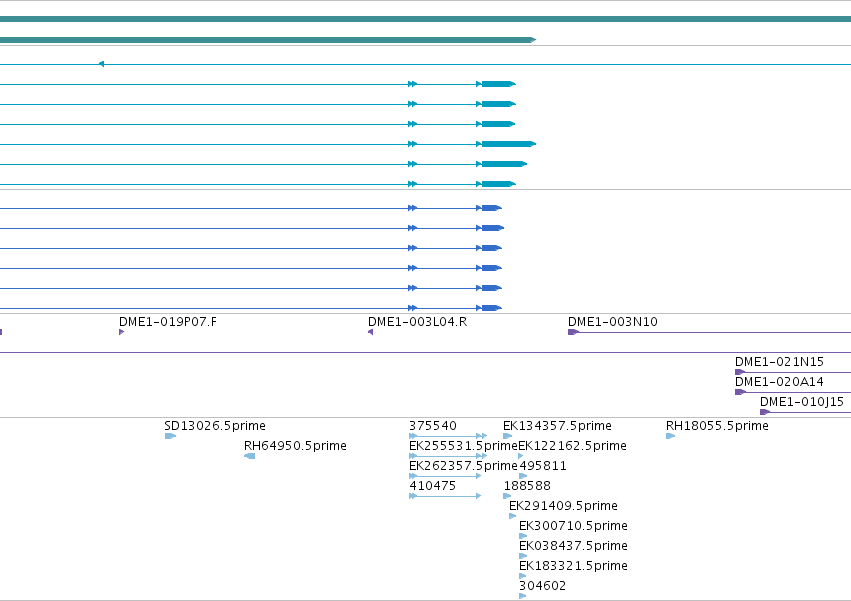Screen dimensions: 851x601
Task: Click the arrow glyph under SD13026.5prime
Action: [x=170, y=436]
